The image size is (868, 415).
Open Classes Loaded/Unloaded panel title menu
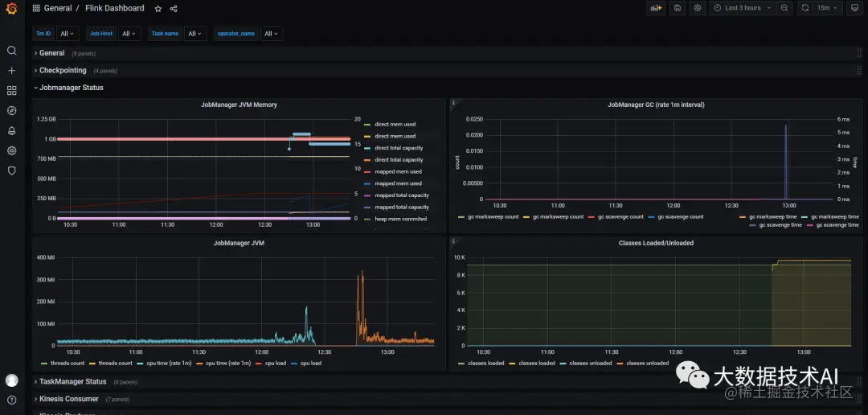coord(656,243)
